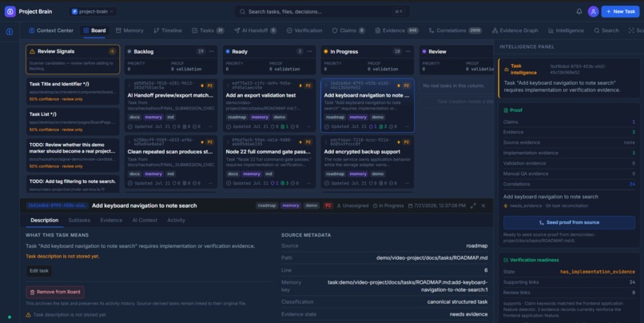This screenshot has width=644, height=323.
Task: Open the Clean repeated scan produces card
Action: tap(170, 162)
